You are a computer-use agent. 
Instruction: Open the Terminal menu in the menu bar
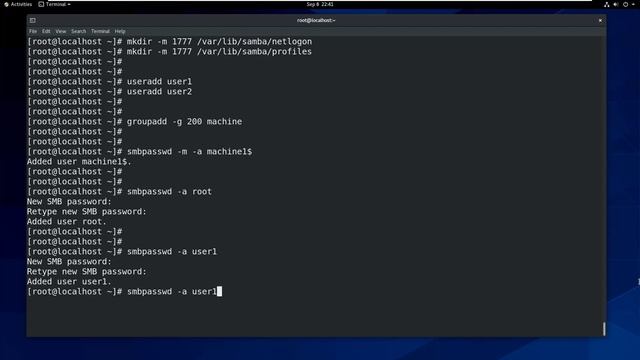[100, 31]
